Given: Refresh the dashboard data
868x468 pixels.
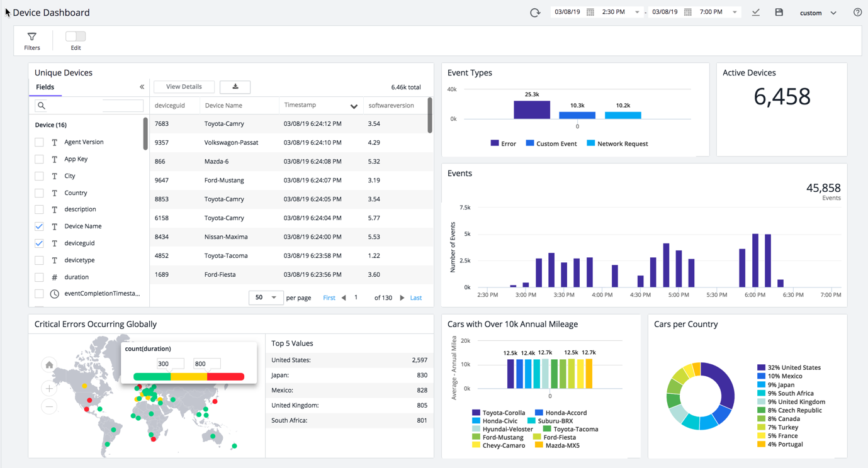Looking at the screenshot, I should 535,13.
